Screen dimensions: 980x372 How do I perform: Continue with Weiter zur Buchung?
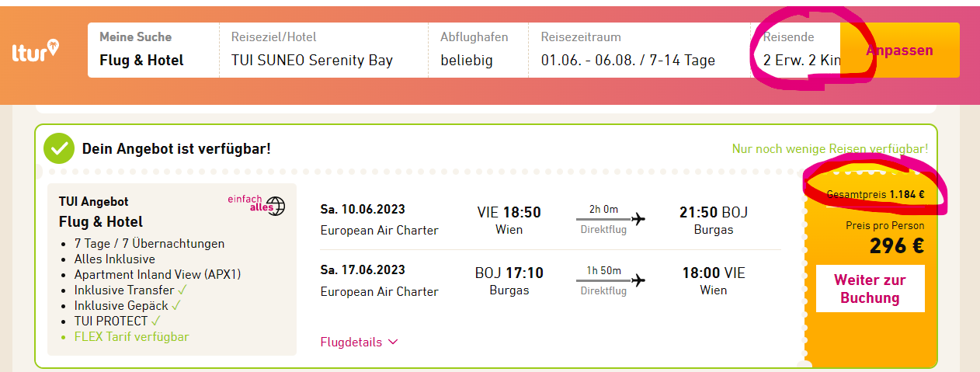870,289
